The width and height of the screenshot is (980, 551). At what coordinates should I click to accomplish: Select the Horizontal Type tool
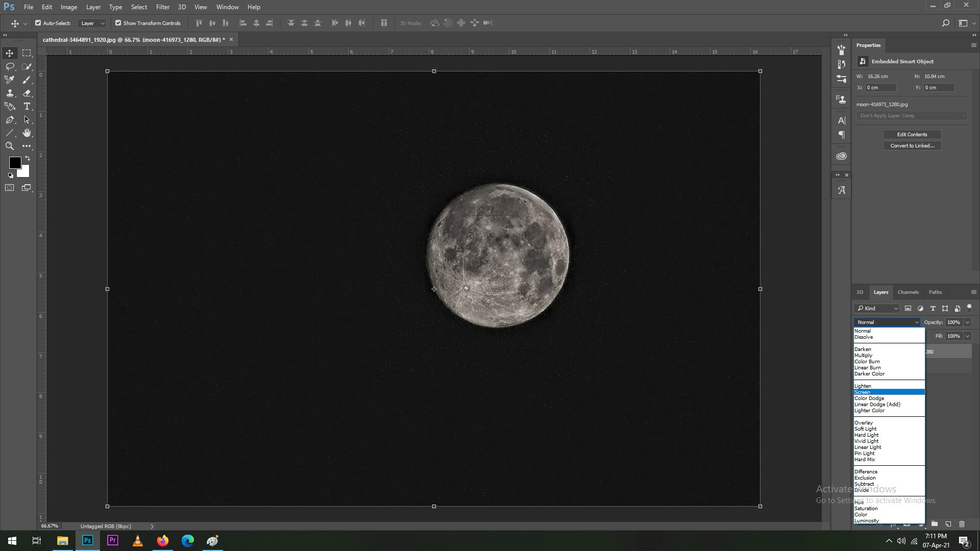[x=27, y=106]
